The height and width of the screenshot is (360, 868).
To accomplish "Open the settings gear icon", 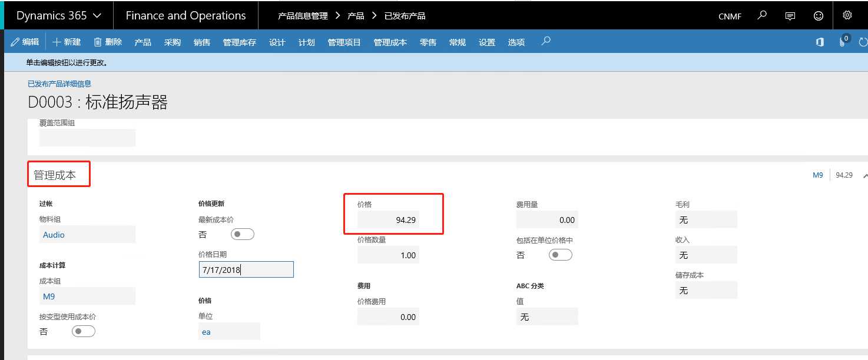I will click(847, 15).
